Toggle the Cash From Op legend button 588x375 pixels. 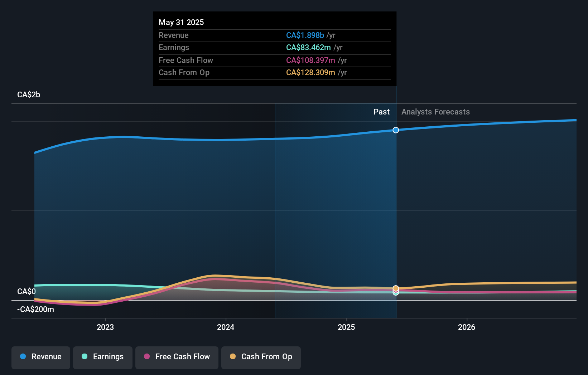tap(261, 357)
